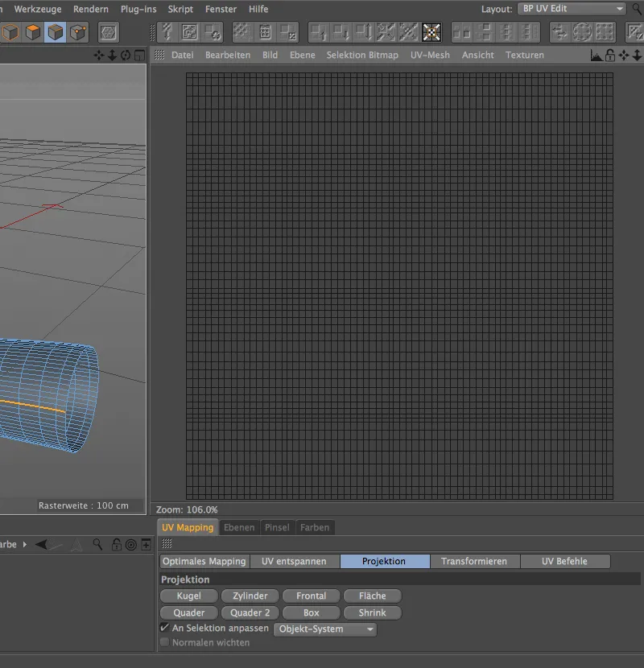Click the padlock icon above the texture view
The width and height of the screenshot is (644, 668).
click(x=610, y=56)
